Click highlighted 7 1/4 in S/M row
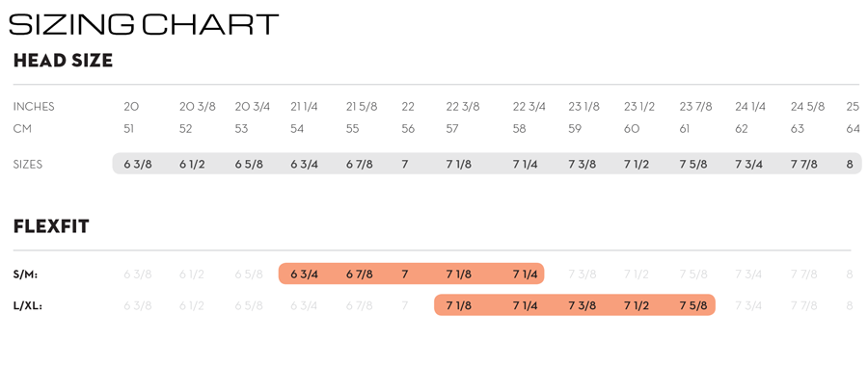This screenshot has width=868, height=366. pyautogui.click(x=526, y=274)
